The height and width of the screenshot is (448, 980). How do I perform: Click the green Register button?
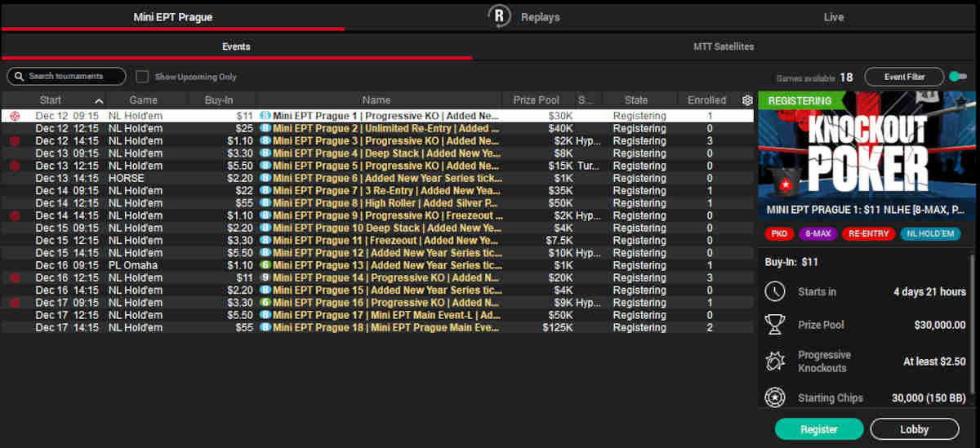pos(819,429)
